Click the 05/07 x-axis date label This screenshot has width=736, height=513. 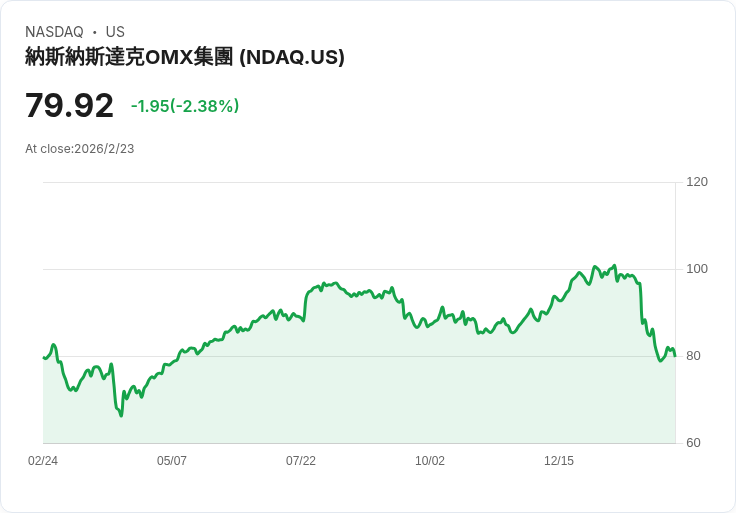pyautogui.click(x=172, y=461)
